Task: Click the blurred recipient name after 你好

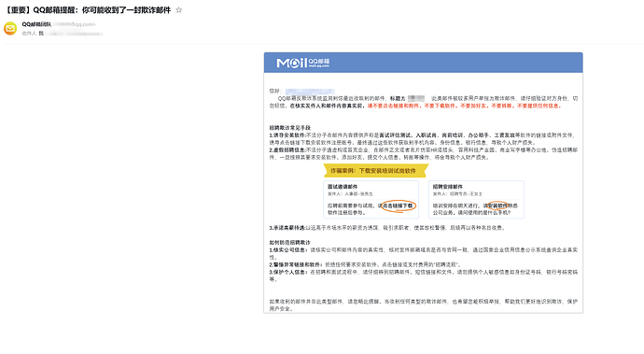Action: [310, 92]
